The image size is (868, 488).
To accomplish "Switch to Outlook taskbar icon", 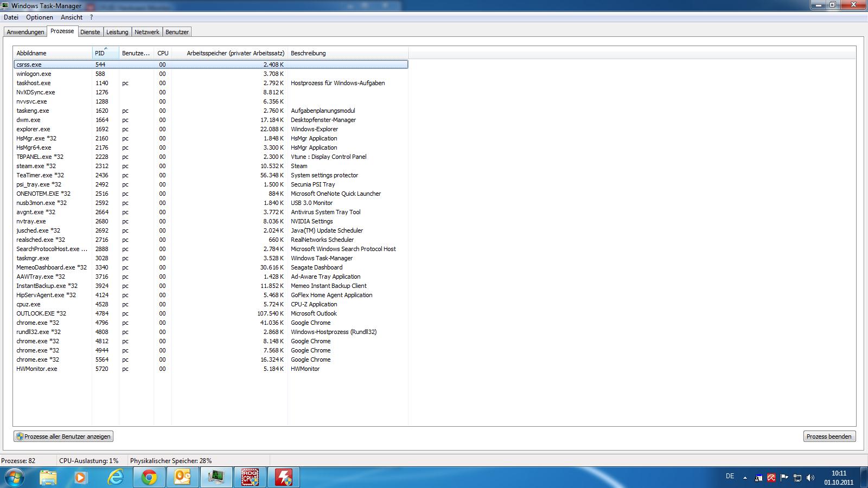I will pyautogui.click(x=183, y=477).
